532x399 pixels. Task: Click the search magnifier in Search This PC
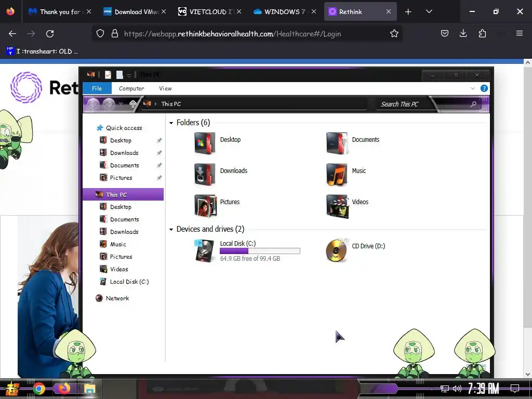tap(473, 104)
